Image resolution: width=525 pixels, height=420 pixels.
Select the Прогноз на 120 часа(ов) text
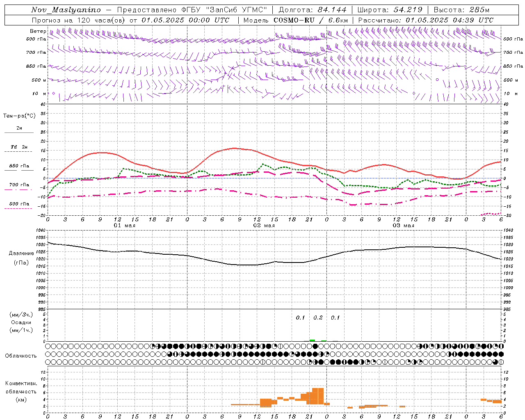pos(79,20)
